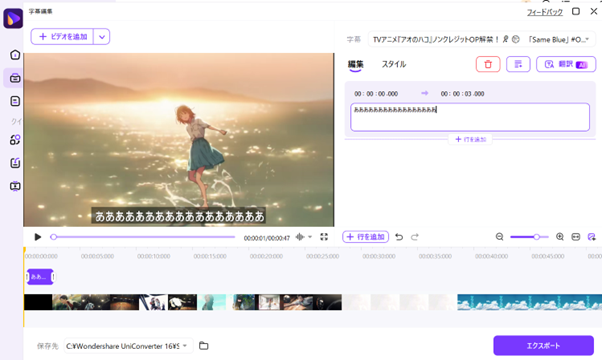Click the rightmost timeline toolbar icon

pos(592,237)
